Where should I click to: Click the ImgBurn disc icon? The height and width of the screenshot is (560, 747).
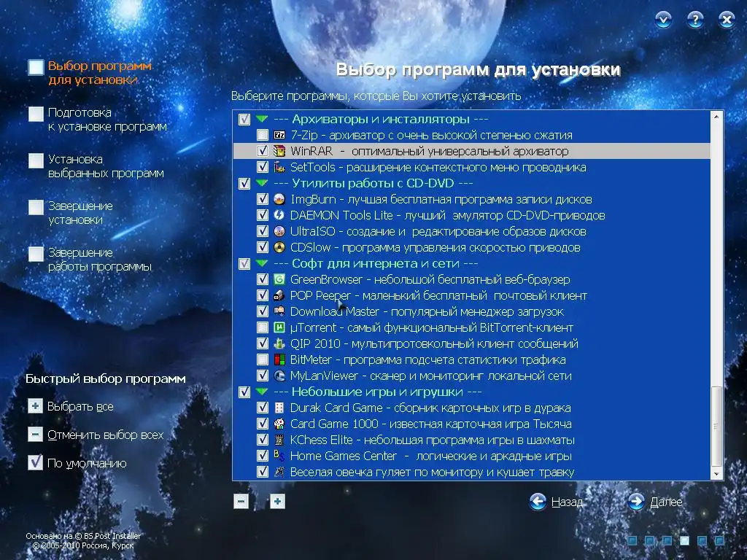click(279, 199)
